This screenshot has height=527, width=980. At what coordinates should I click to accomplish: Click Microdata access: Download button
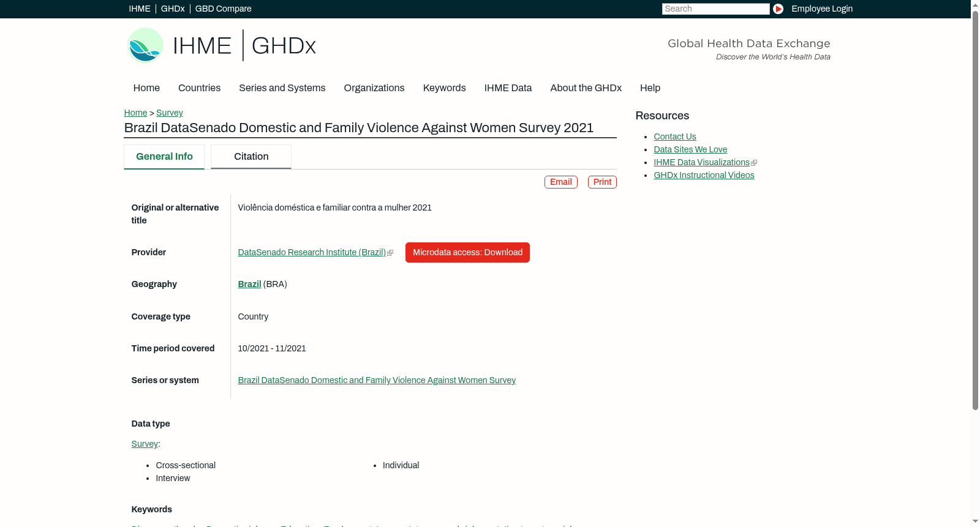click(x=467, y=252)
